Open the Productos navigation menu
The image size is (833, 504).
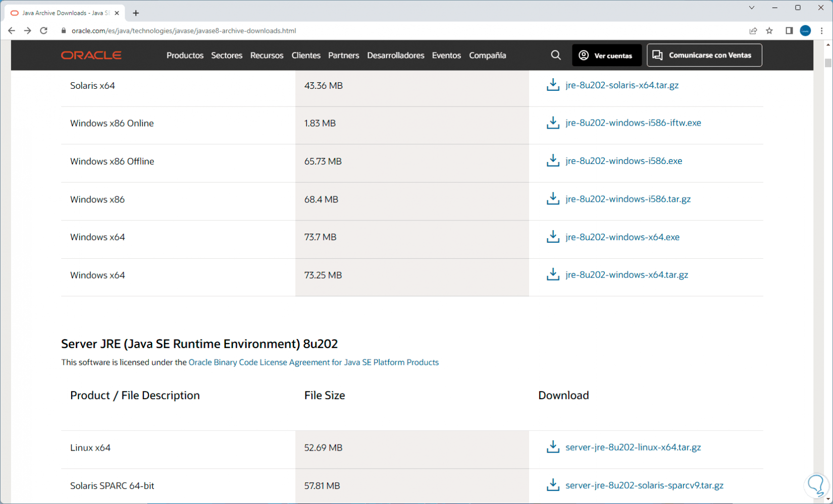pyautogui.click(x=185, y=55)
